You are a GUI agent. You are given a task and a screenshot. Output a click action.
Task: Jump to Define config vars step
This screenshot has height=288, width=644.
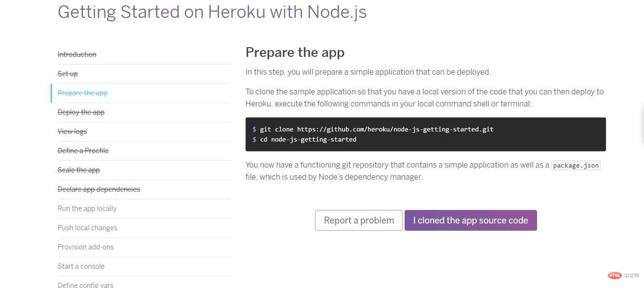click(85, 284)
